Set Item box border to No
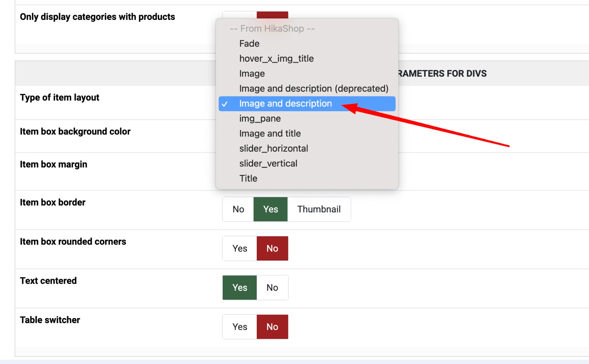The width and height of the screenshot is (589, 364). pos(238,209)
